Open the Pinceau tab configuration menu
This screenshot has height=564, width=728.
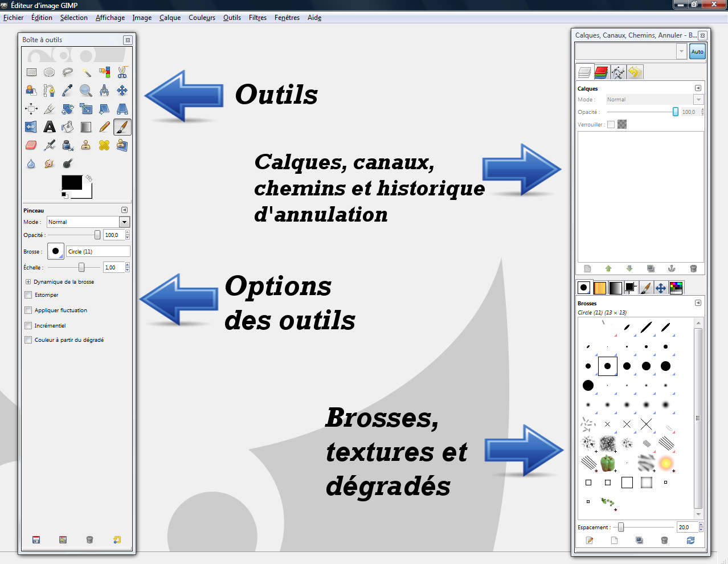[124, 210]
